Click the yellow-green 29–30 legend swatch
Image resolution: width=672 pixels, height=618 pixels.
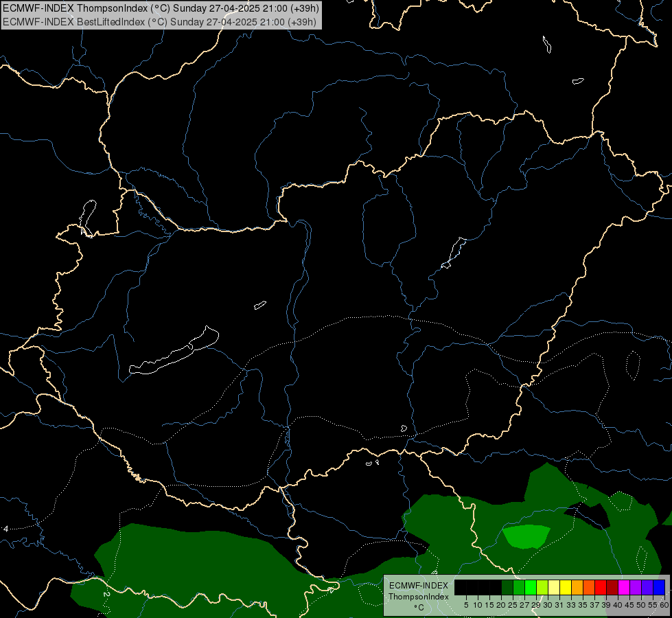[542, 587]
